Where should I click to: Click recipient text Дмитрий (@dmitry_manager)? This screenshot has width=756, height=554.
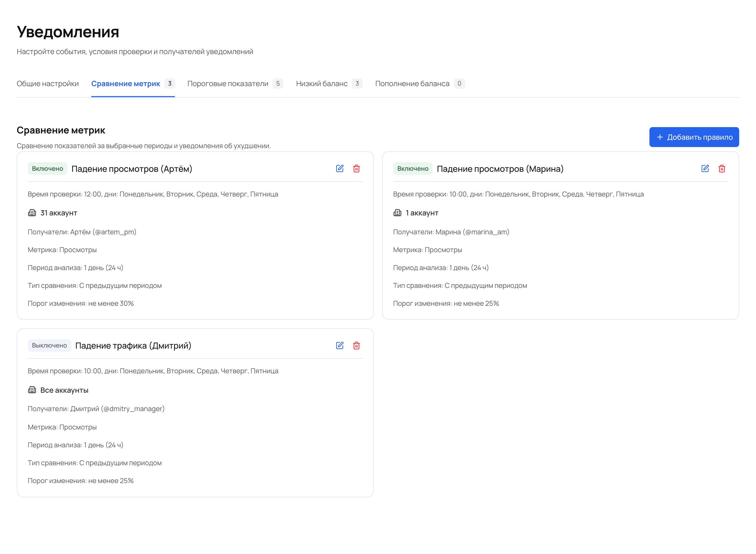[x=117, y=409]
